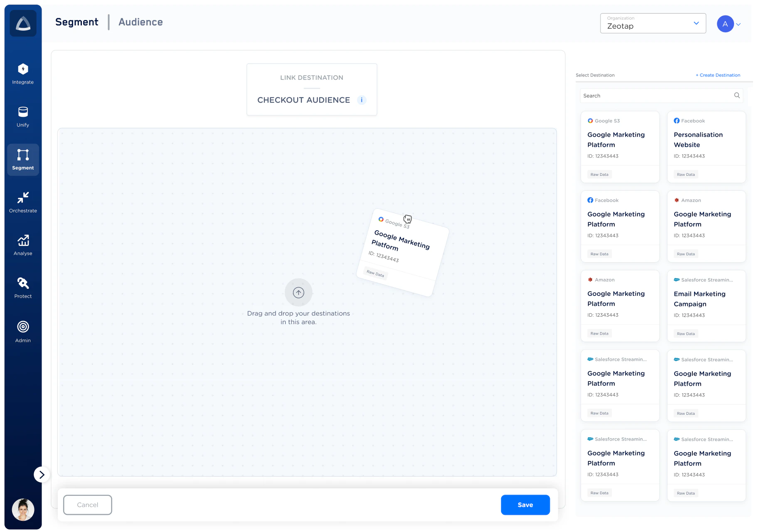Select the Facebook Personalisation Website card
783x532 pixels.
tap(706, 147)
